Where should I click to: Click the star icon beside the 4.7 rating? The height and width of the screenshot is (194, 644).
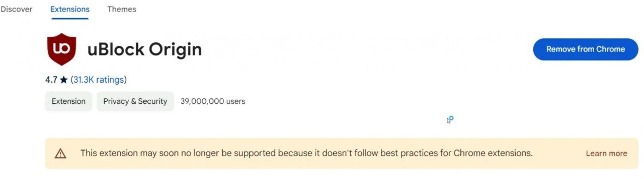[63, 80]
